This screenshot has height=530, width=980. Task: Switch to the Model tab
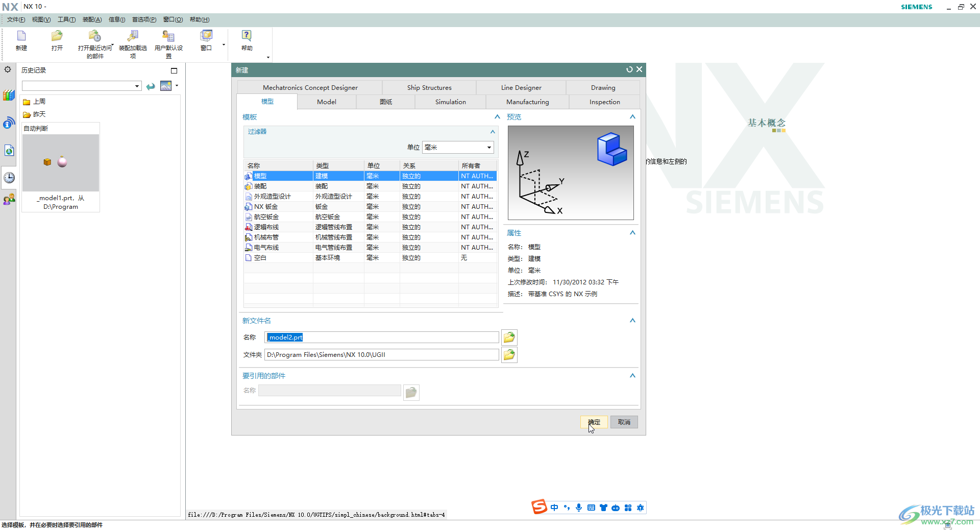[x=327, y=102]
